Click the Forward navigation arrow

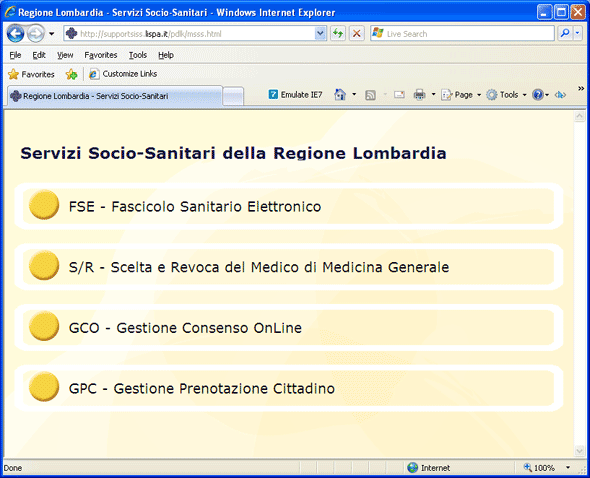(36, 34)
